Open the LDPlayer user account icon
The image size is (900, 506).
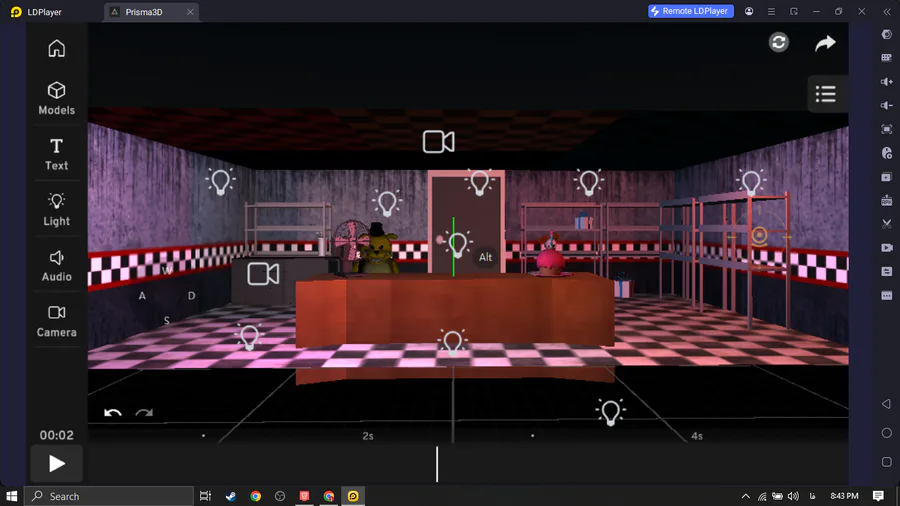(x=749, y=11)
